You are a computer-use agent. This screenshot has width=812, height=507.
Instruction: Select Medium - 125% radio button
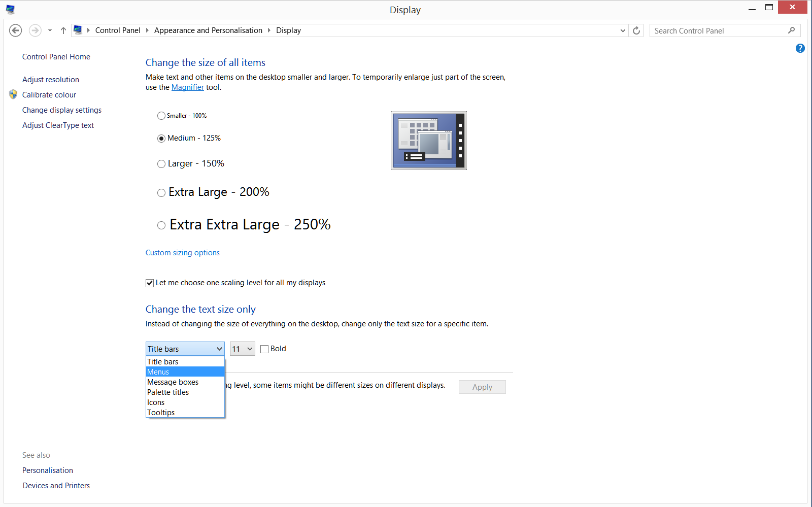pyautogui.click(x=161, y=138)
